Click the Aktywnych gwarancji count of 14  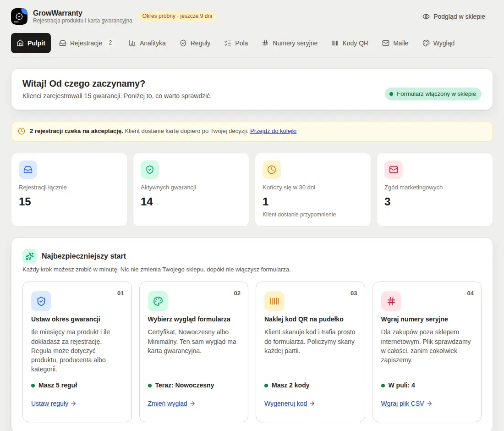point(147,202)
